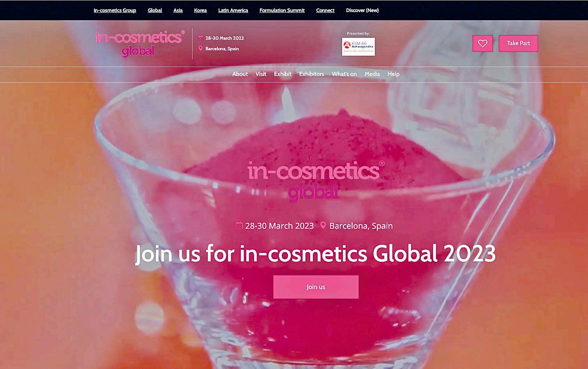The width and height of the screenshot is (588, 369).
Task: Click the hero location pin near Barcelona, Spain
Action: tap(323, 225)
